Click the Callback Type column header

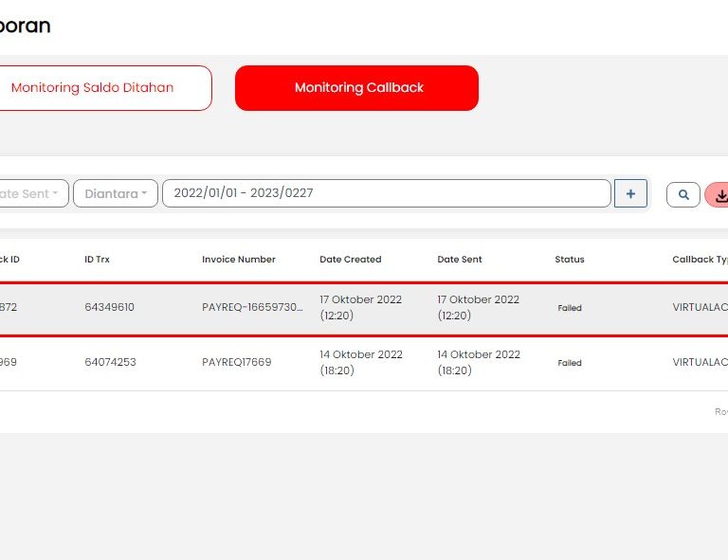pyautogui.click(x=700, y=260)
